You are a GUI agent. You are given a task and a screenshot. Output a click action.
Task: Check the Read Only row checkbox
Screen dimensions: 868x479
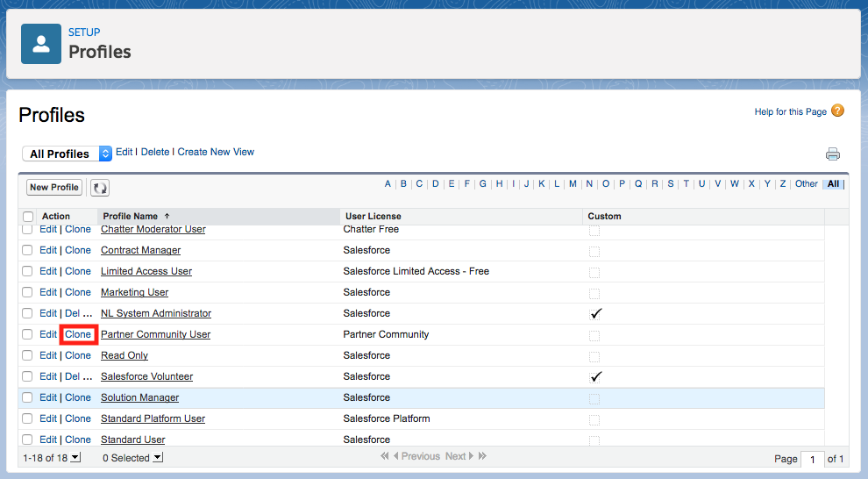tap(27, 355)
